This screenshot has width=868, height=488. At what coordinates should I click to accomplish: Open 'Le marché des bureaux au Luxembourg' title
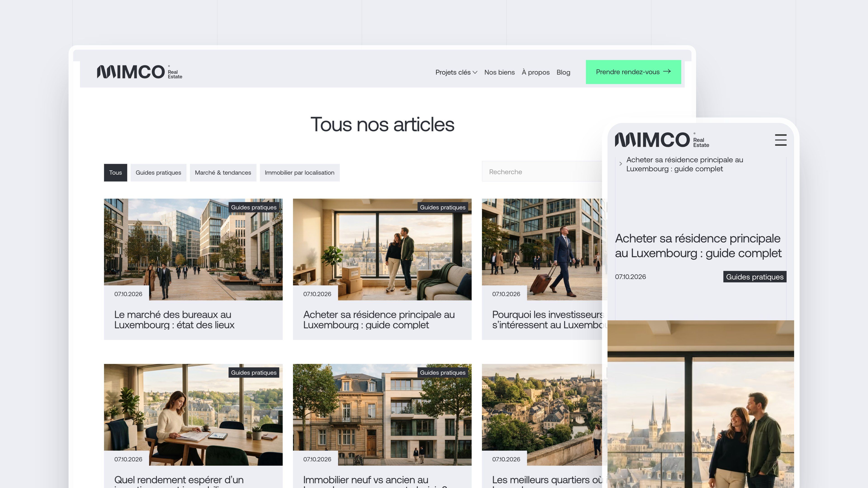pos(174,320)
